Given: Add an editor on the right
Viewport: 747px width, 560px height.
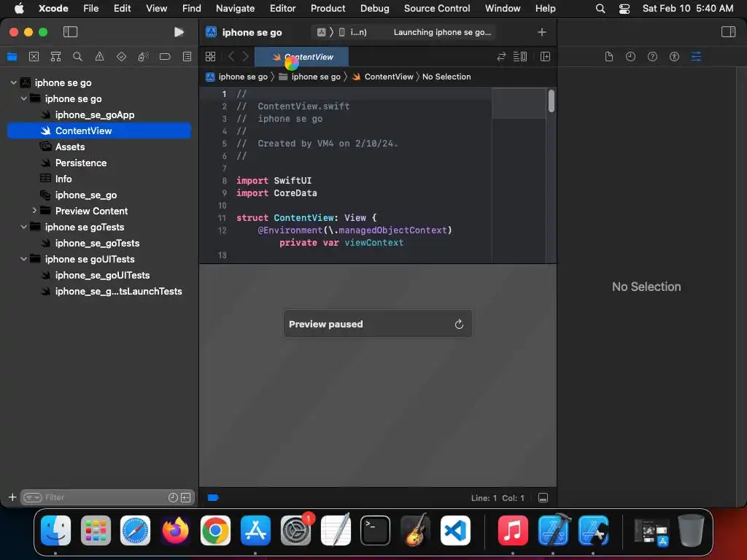Looking at the screenshot, I should point(546,57).
